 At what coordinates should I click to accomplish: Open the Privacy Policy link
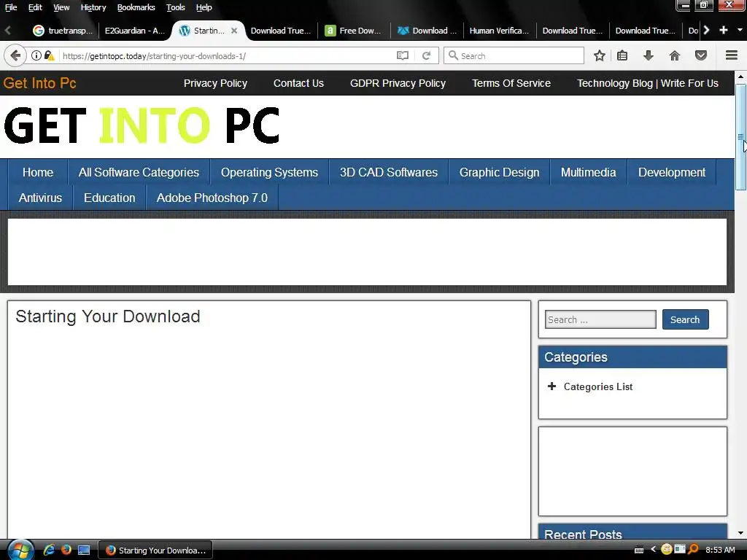pyautogui.click(x=215, y=83)
